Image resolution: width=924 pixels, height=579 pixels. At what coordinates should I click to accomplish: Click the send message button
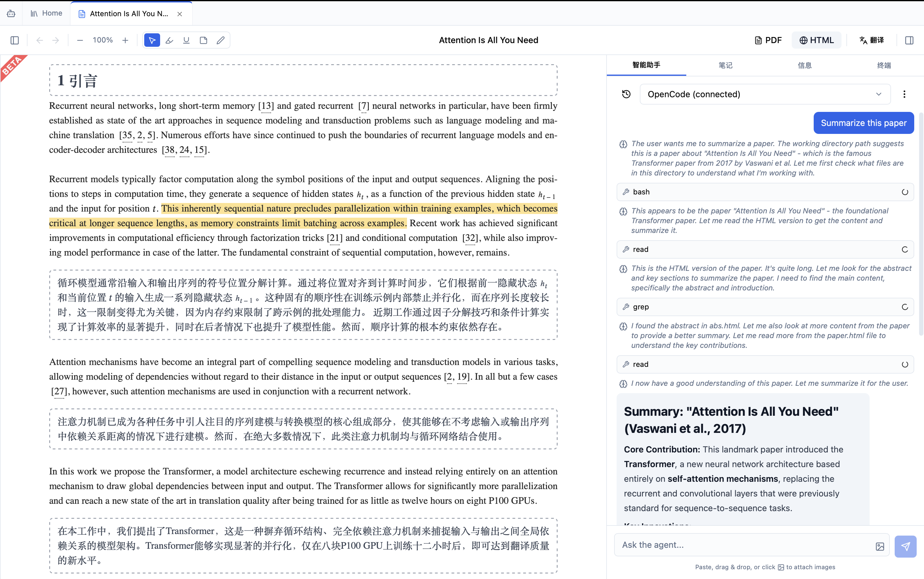click(905, 547)
